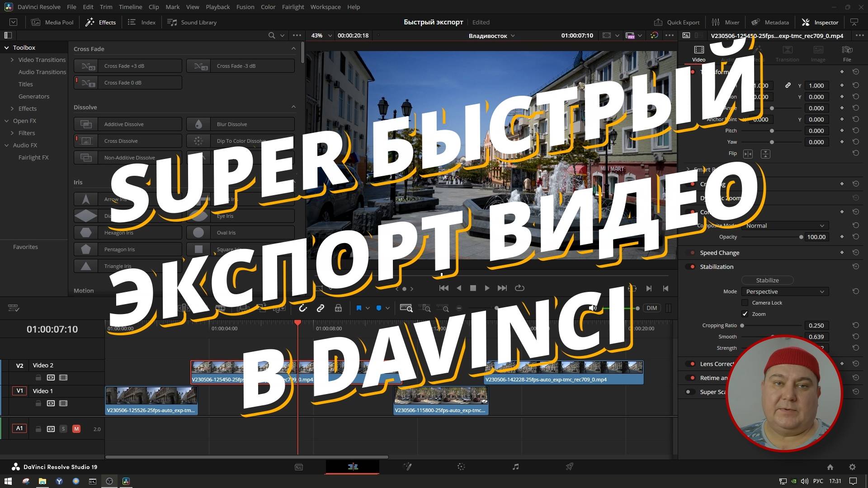The image size is (868, 488).
Task: Click the Stop playback button
Action: pos(473,288)
